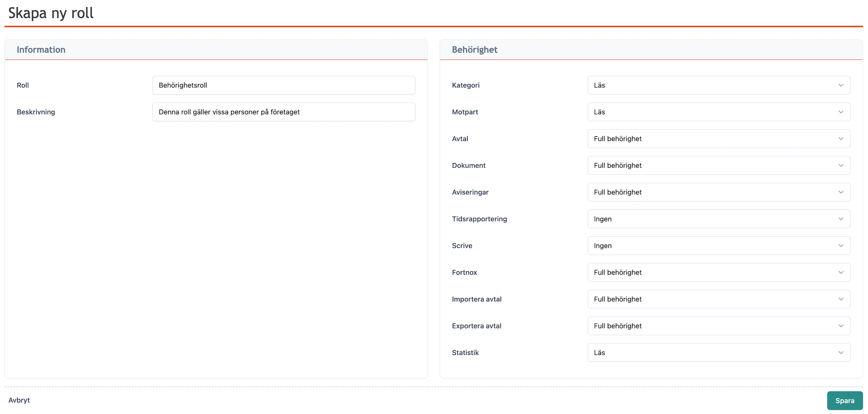Click the Beskrivning text field
868x414 pixels.
(284, 112)
